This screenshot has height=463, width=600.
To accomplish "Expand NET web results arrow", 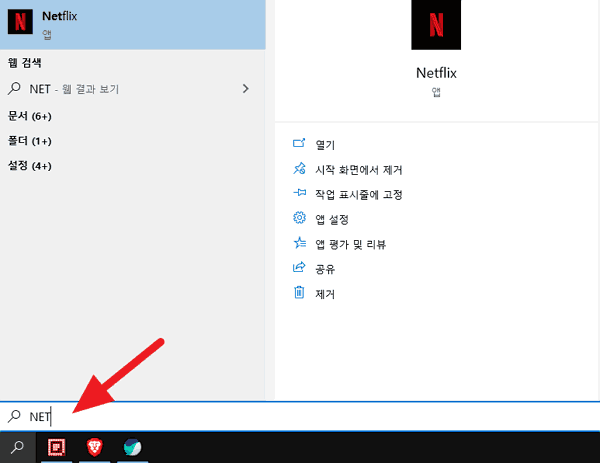I will [246, 89].
